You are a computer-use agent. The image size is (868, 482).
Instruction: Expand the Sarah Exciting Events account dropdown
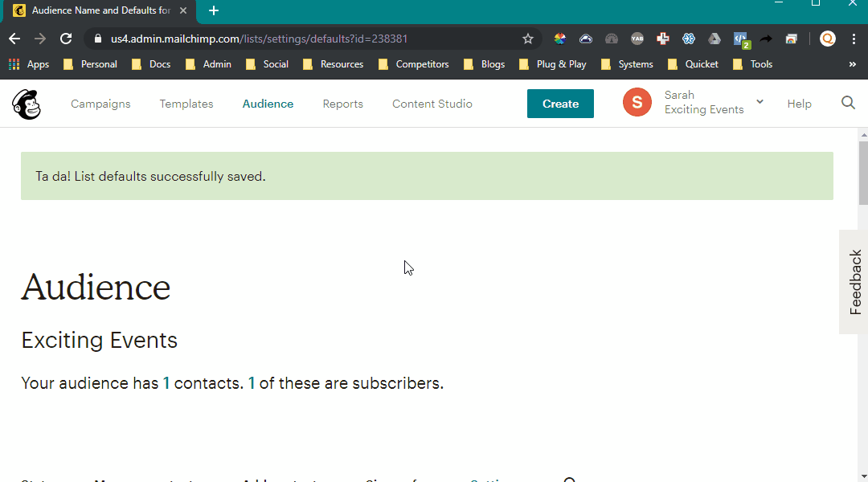pos(760,102)
